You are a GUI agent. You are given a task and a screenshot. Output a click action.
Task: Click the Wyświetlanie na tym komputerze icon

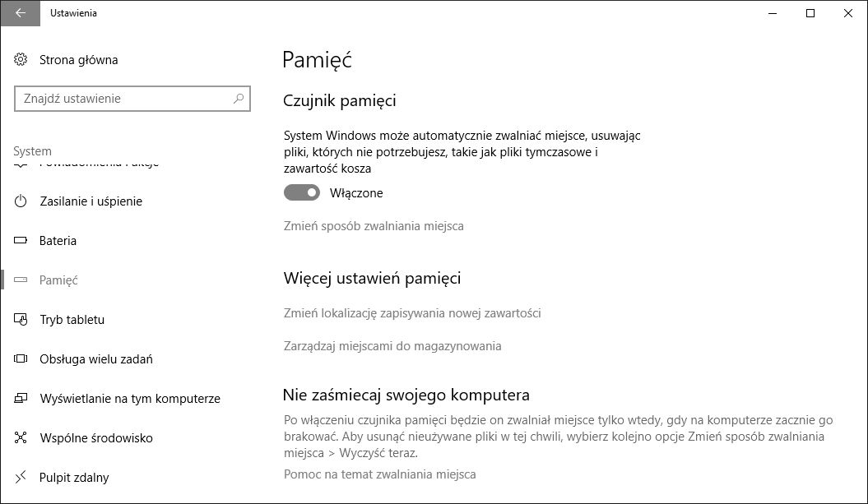coord(21,399)
